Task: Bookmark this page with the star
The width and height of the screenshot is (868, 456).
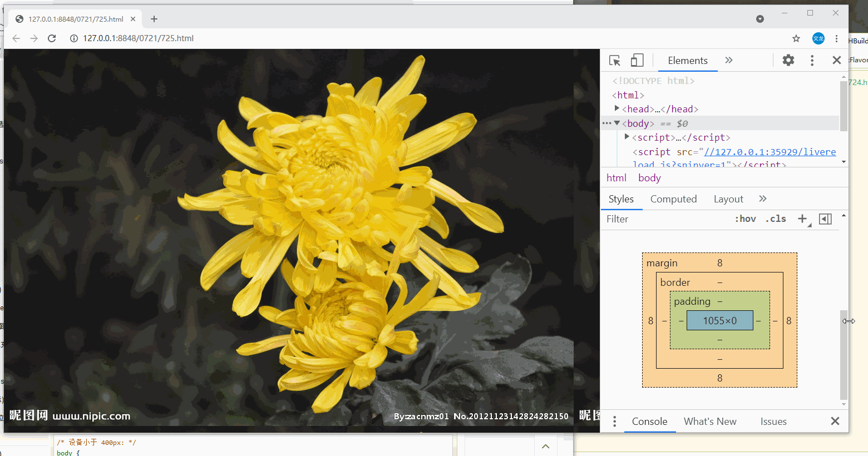Action: pos(796,38)
